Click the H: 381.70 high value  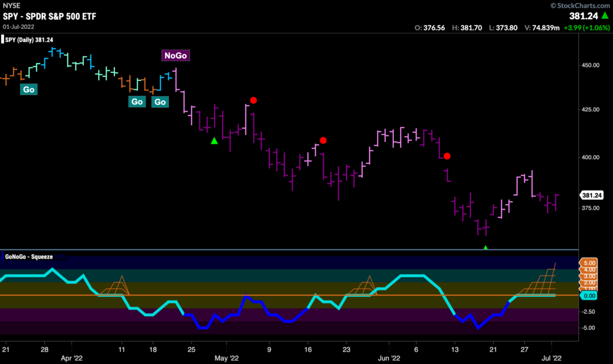click(x=467, y=28)
